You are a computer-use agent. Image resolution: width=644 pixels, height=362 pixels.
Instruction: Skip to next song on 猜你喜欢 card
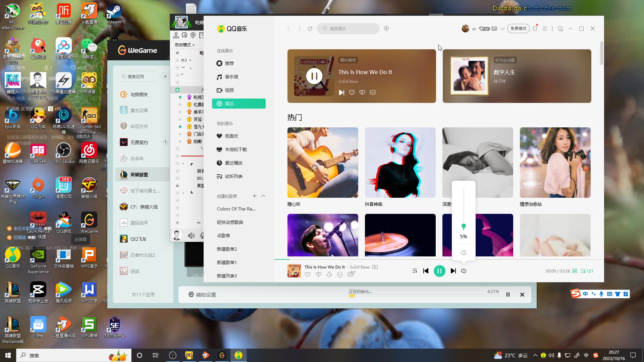click(x=341, y=93)
